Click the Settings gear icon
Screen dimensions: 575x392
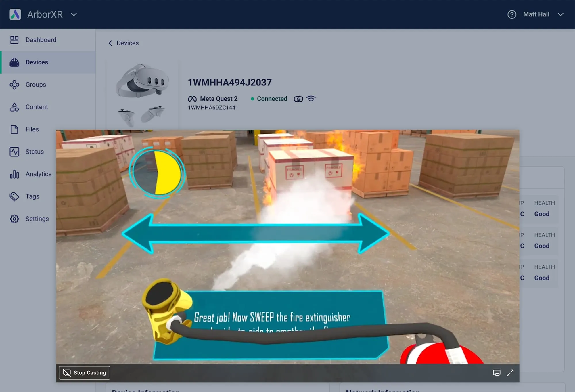[x=14, y=219]
